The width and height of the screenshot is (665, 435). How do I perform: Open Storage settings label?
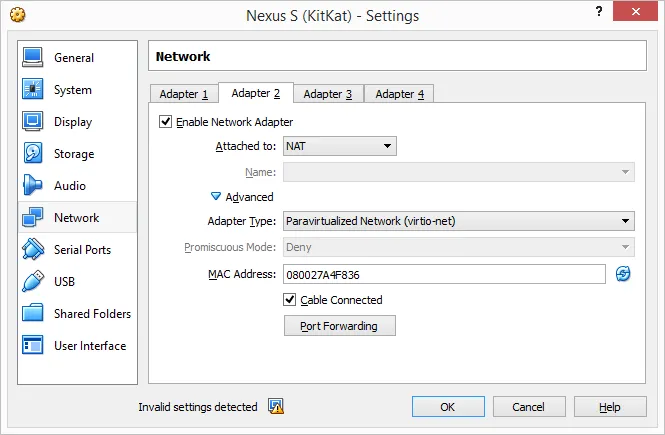pos(74,154)
